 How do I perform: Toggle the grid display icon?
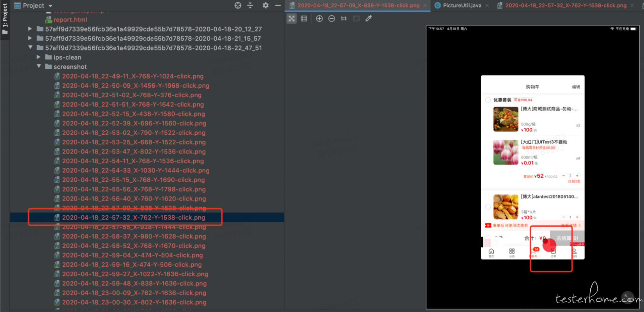point(304,18)
